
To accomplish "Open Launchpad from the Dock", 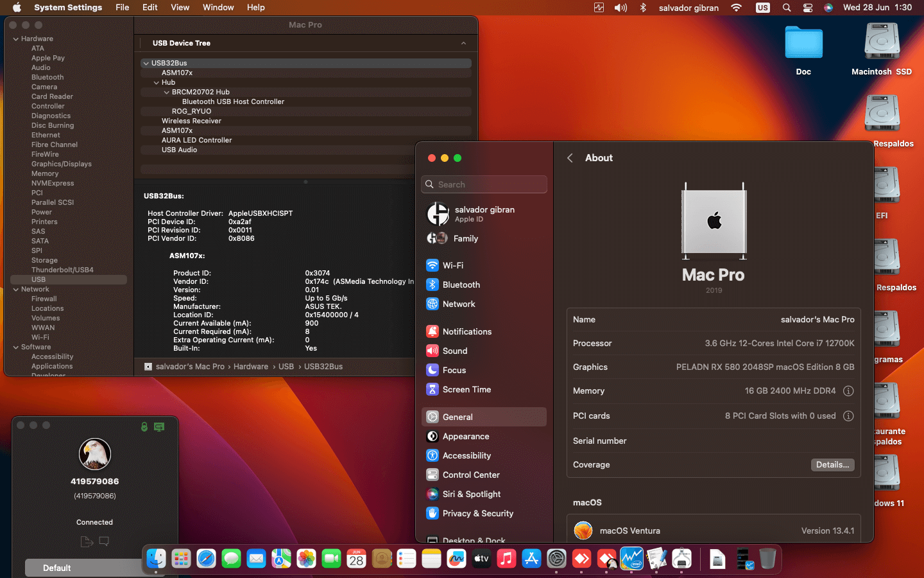I will [x=181, y=559].
